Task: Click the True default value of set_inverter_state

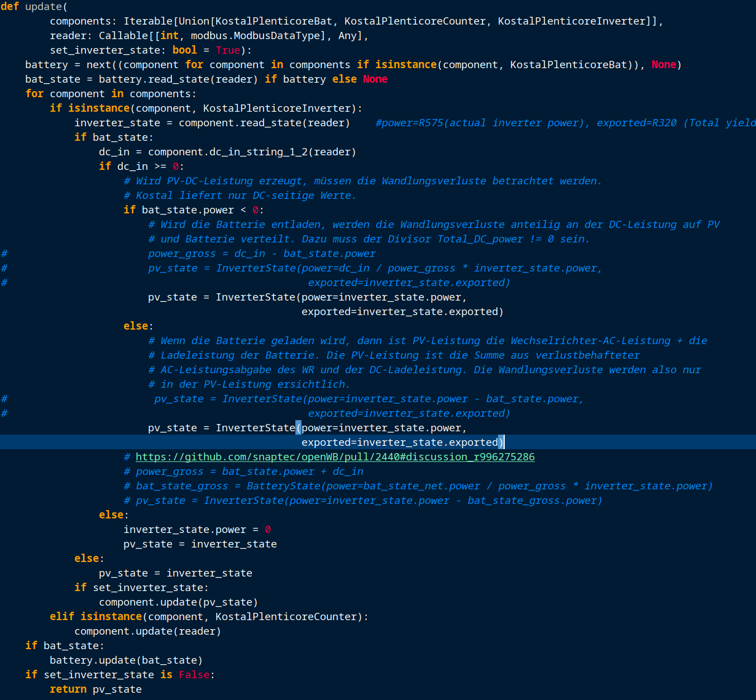Action: pyautogui.click(x=228, y=50)
